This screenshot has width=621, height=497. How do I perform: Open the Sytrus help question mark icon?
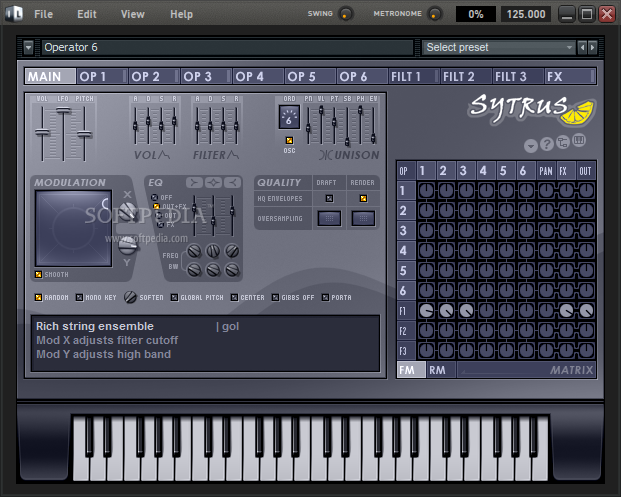(547, 144)
